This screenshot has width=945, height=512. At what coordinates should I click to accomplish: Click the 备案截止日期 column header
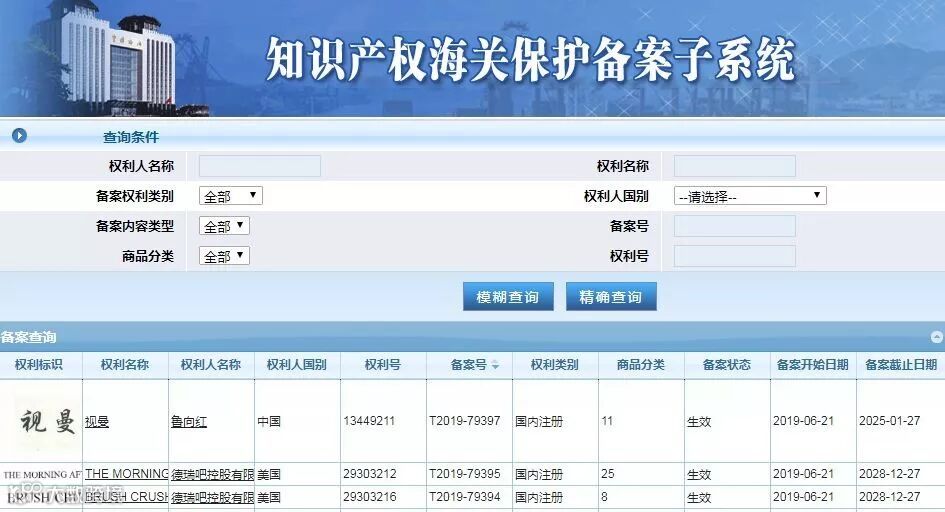[901, 364]
